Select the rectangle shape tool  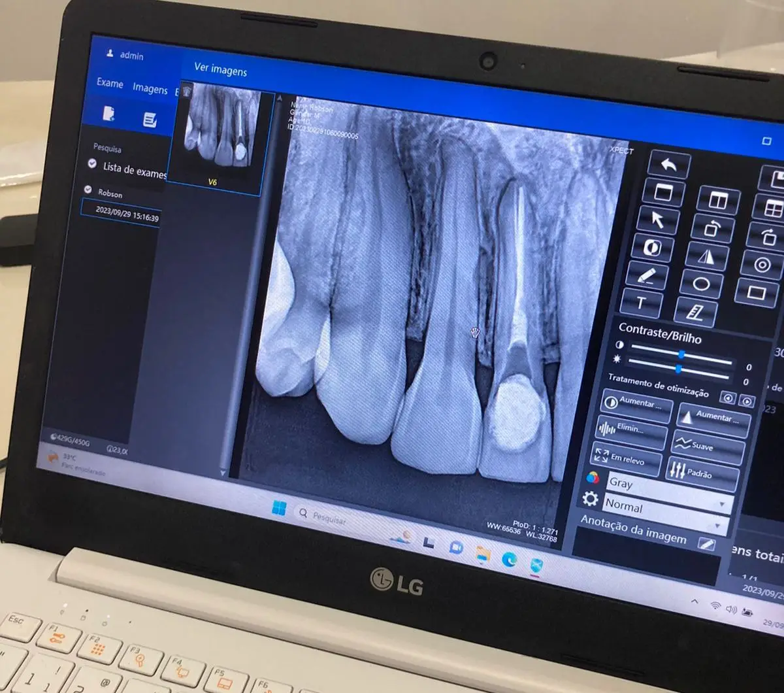coord(757,293)
